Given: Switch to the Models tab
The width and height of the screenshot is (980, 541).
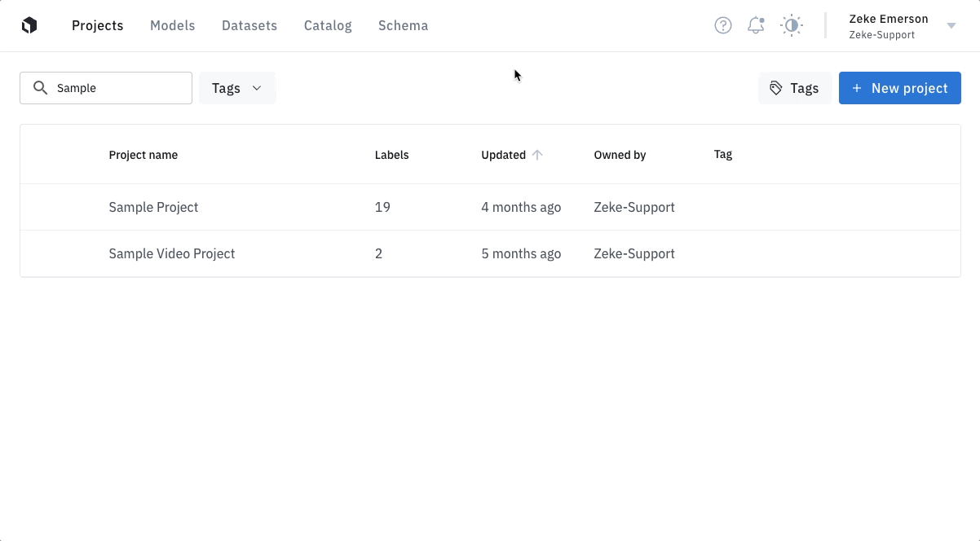Looking at the screenshot, I should pyautogui.click(x=172, y=25).
